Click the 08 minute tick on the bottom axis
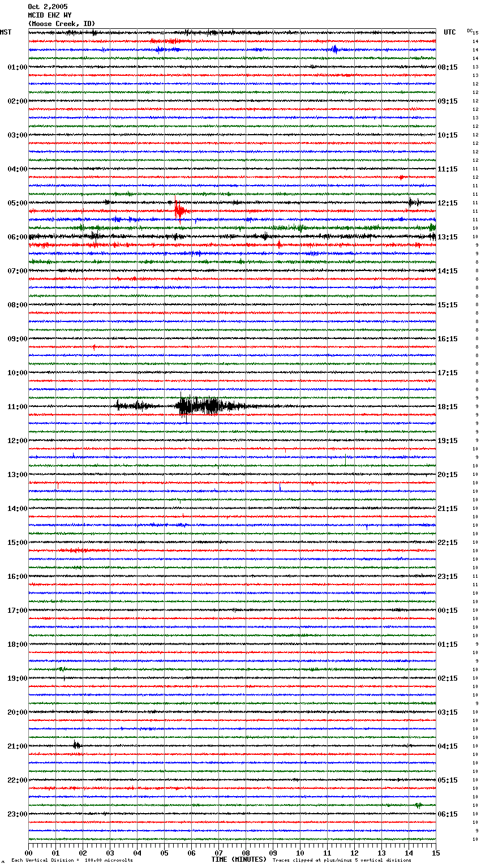The width and height of the screenshot is (481, 868). click(x=246, y=853)
